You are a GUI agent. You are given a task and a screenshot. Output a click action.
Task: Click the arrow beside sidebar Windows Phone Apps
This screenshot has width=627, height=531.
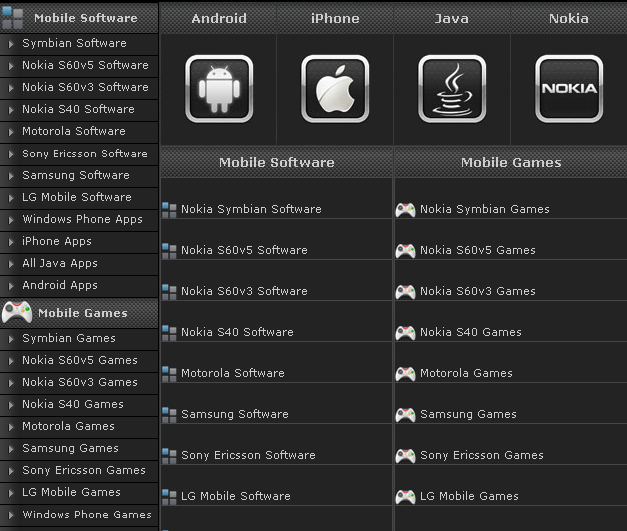[x=11, y=220]
